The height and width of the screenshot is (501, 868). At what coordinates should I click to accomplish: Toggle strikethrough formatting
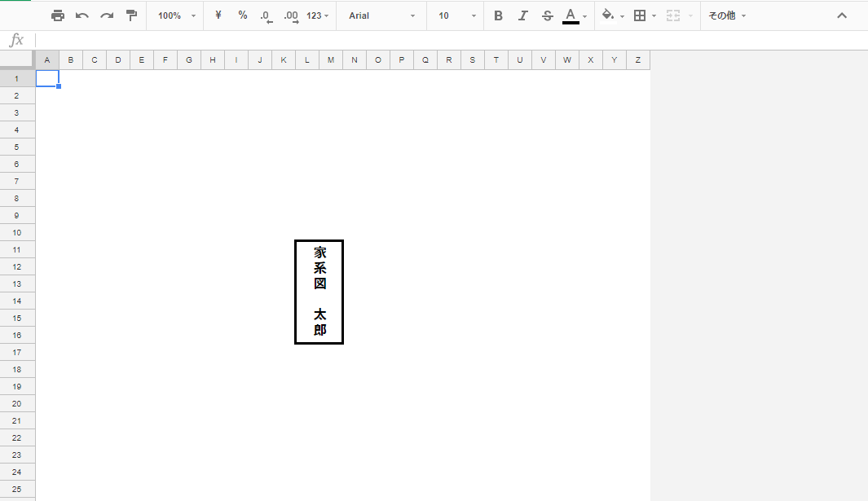[547, 15]
